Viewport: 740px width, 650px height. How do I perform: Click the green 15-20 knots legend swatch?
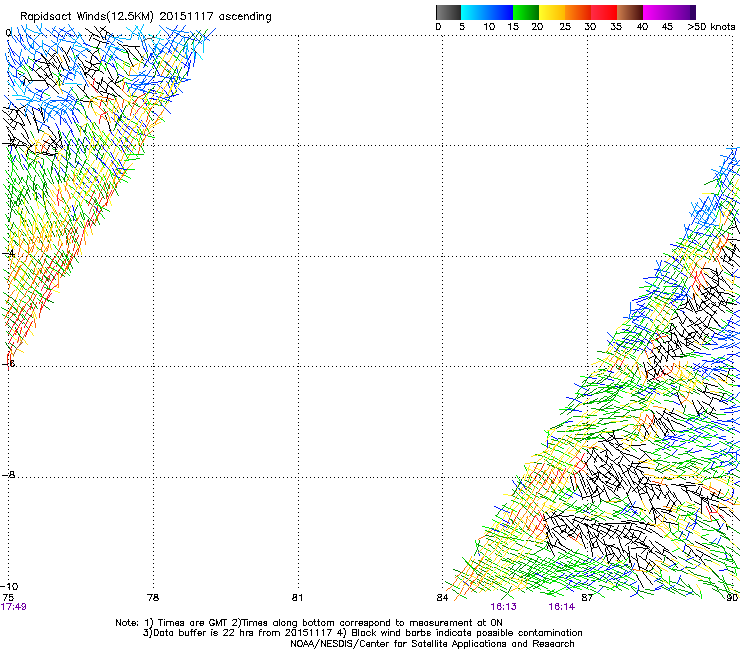(526, 12)
